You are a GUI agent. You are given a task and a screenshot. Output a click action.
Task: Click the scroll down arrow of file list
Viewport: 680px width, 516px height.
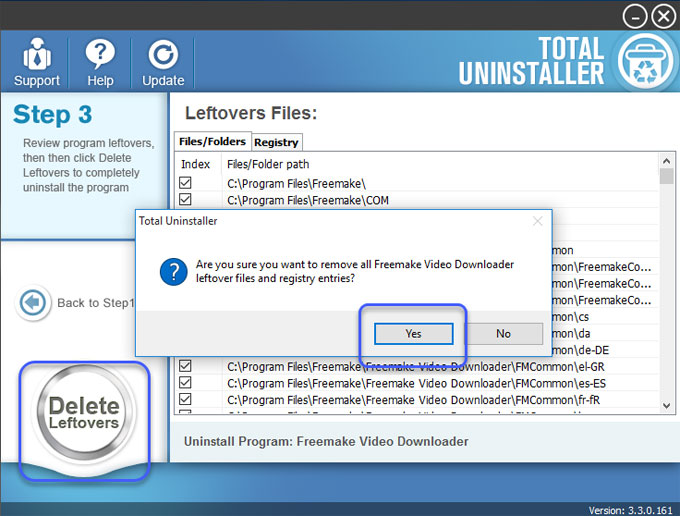[667, 406]
